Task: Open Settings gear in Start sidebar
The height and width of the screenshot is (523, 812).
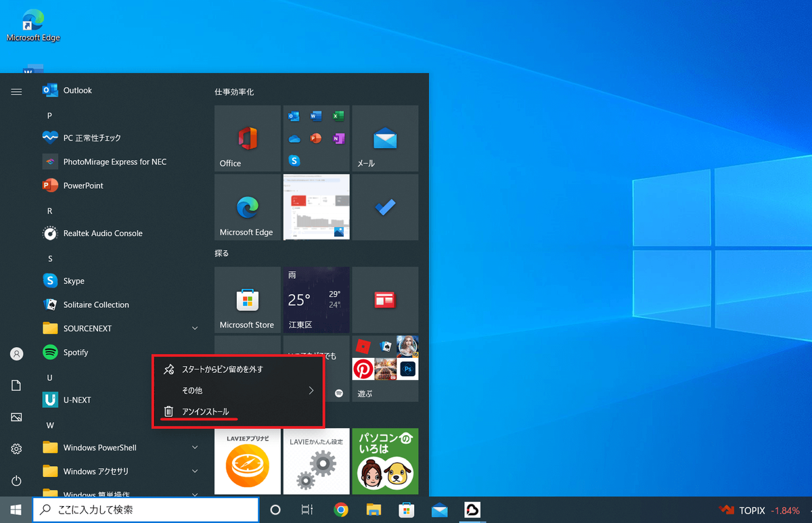Action: (17, 449)
